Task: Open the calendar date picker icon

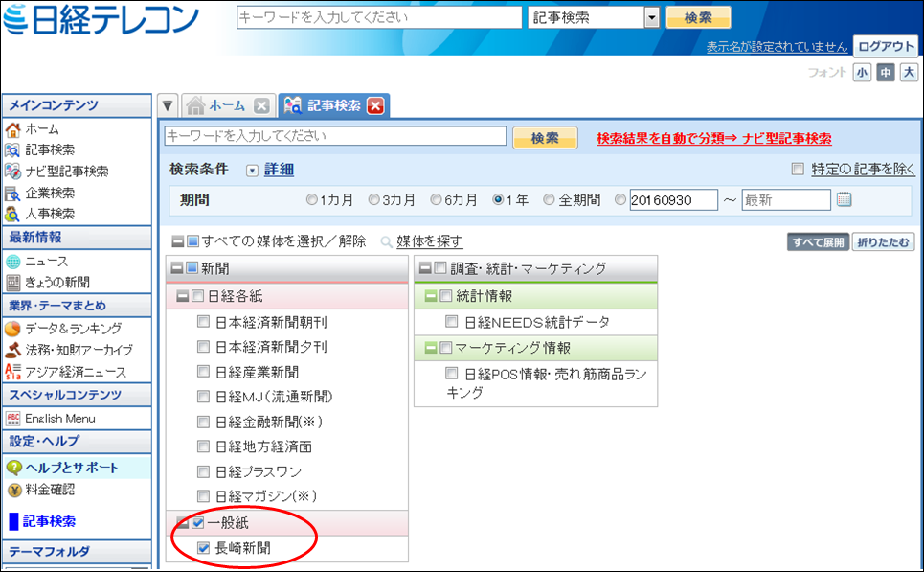Action: coord(844,199)
